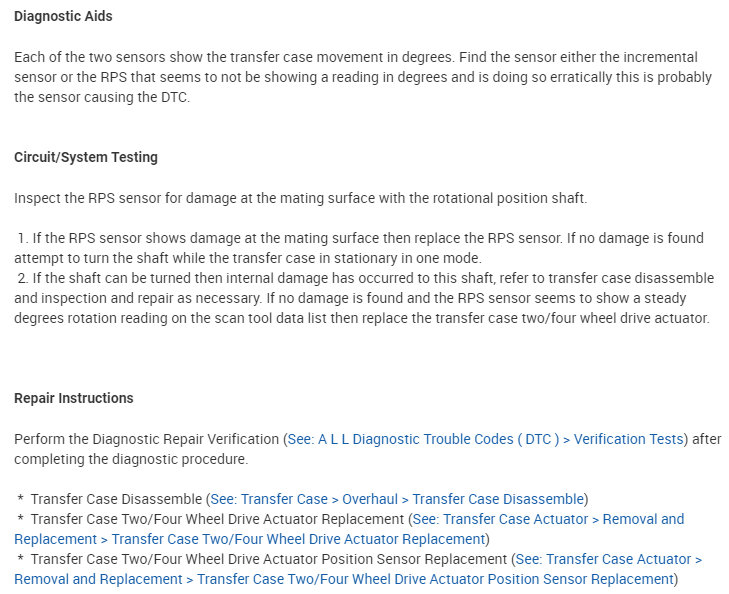Click the 'completing the diagnostic procedure' text
Viewport: 729px width, 594px height.
coord(130,459)
